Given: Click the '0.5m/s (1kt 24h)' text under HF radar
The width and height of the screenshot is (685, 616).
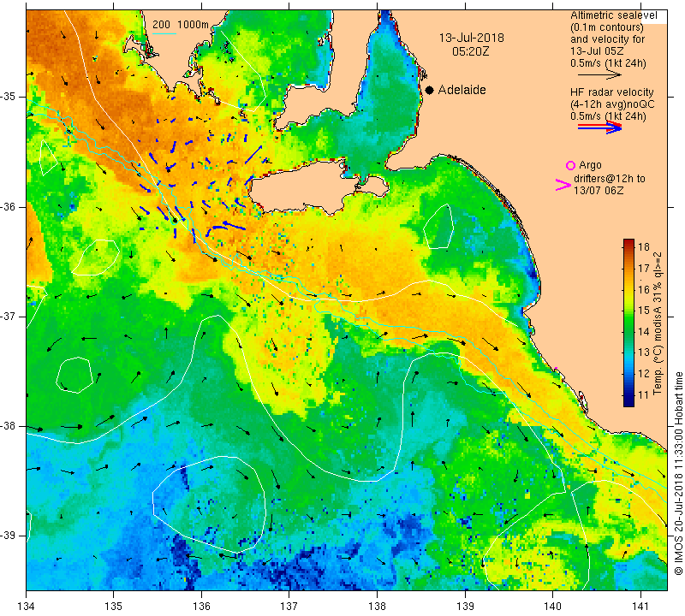Looking at the screenshot, I should (x=608, y=116).
